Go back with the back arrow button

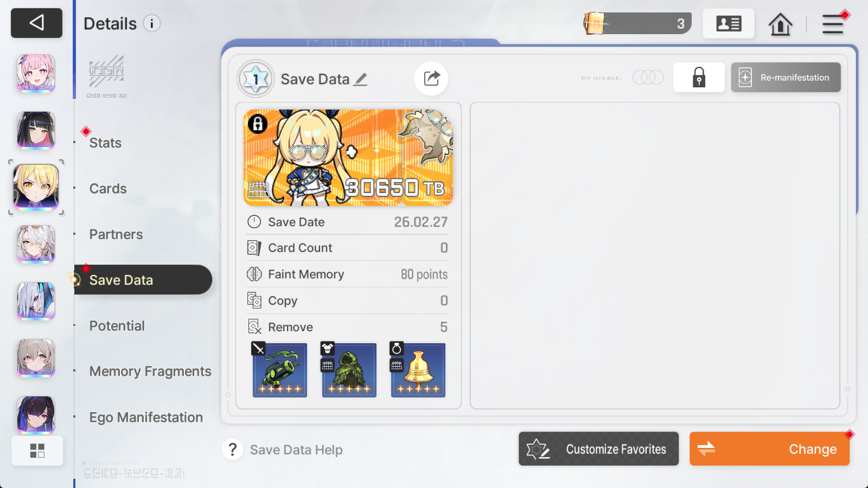coord(36,23)
